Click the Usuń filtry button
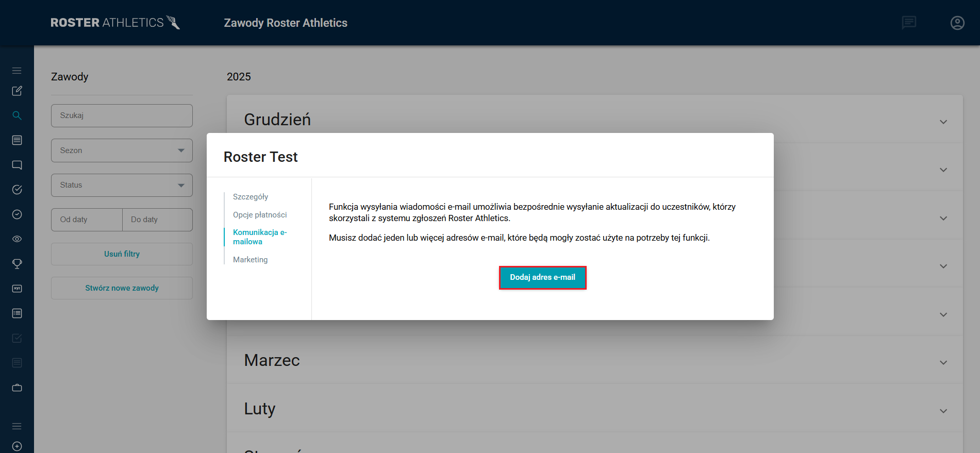Viewport: 980px width, 453px height. pyautogui.click(x=122, y=254)
